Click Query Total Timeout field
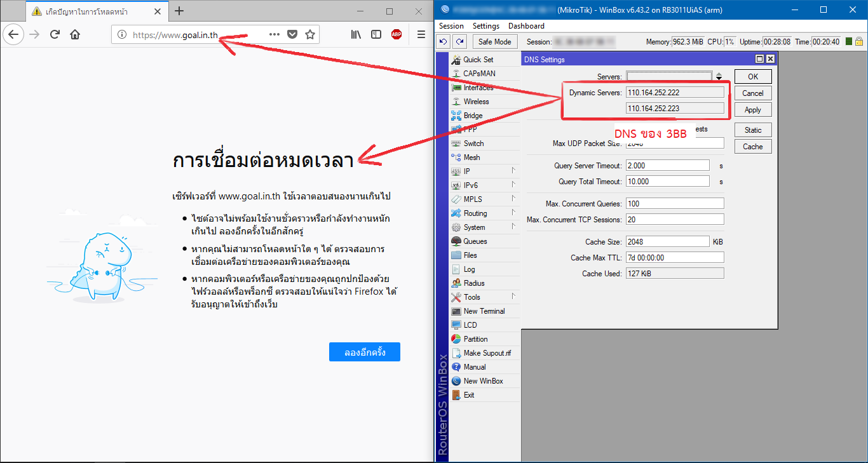 coord(668,181)
